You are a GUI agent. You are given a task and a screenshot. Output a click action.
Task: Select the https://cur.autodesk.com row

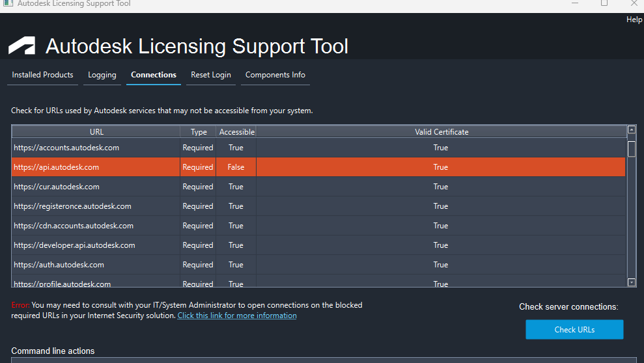point(318,187)
